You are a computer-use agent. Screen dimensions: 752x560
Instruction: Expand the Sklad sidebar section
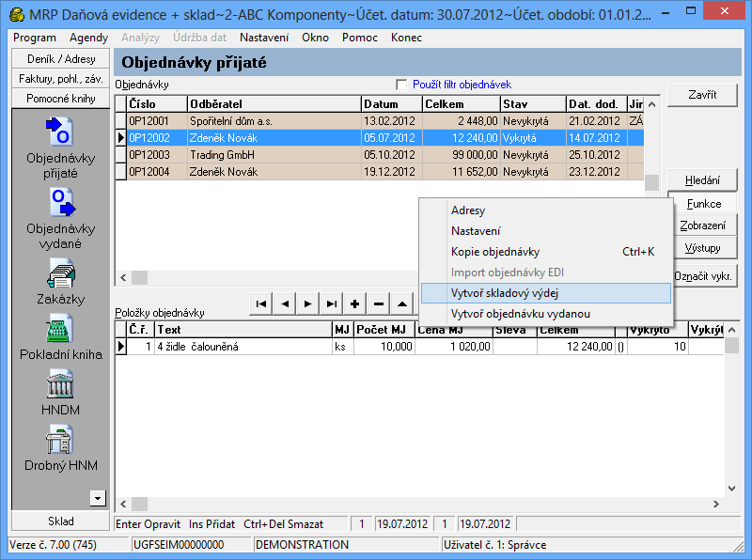pyautogui.click(x=60, y=521)
